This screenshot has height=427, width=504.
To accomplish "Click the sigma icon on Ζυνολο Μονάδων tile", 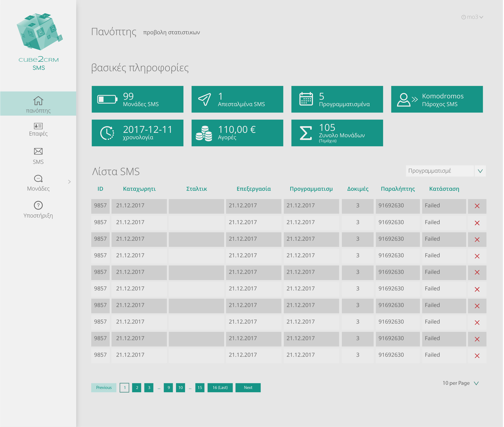I will click(306, 133).
